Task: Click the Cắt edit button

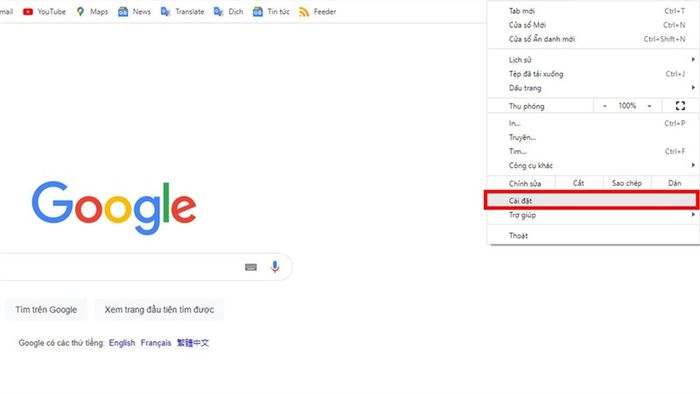Action: click(579, 183)
